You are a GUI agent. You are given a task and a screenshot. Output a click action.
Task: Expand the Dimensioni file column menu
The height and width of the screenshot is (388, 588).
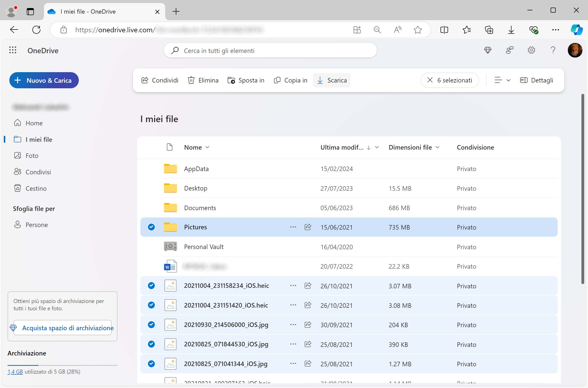(438, 147)
